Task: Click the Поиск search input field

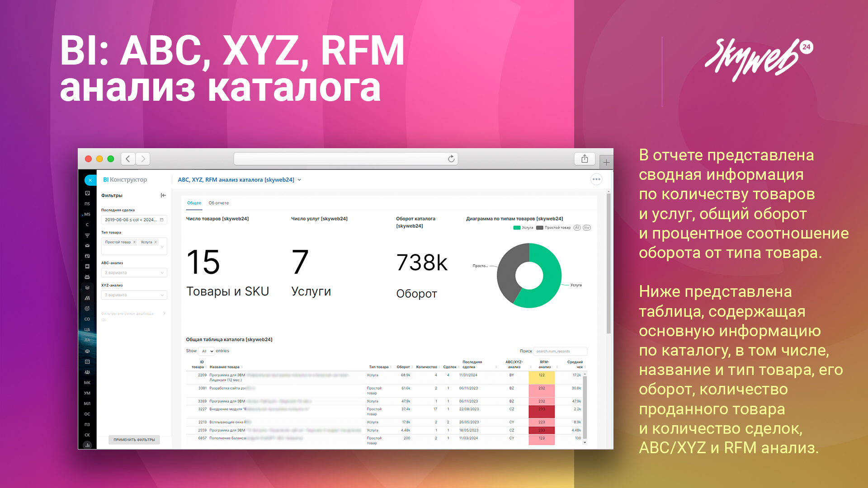Action: tap(560, 351)
